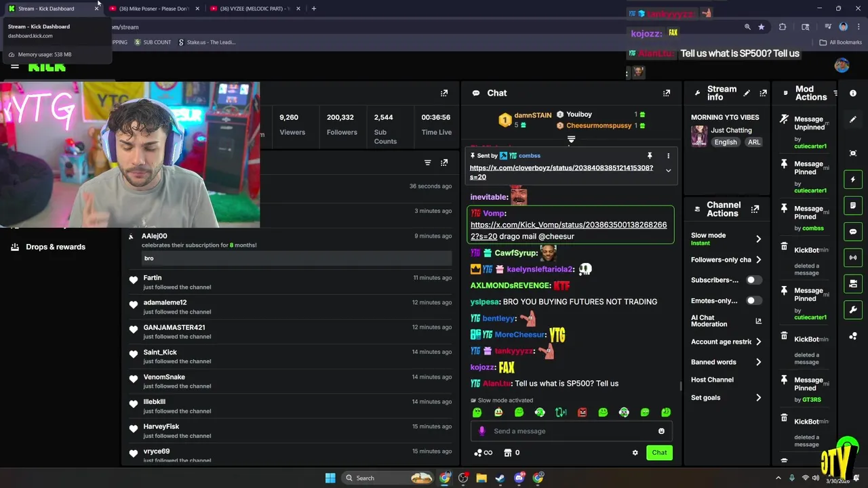Switch to the Mike Posner YouTube tab
Image resolution: width=868 pixels, height=488 pixels.
(154, 8)
